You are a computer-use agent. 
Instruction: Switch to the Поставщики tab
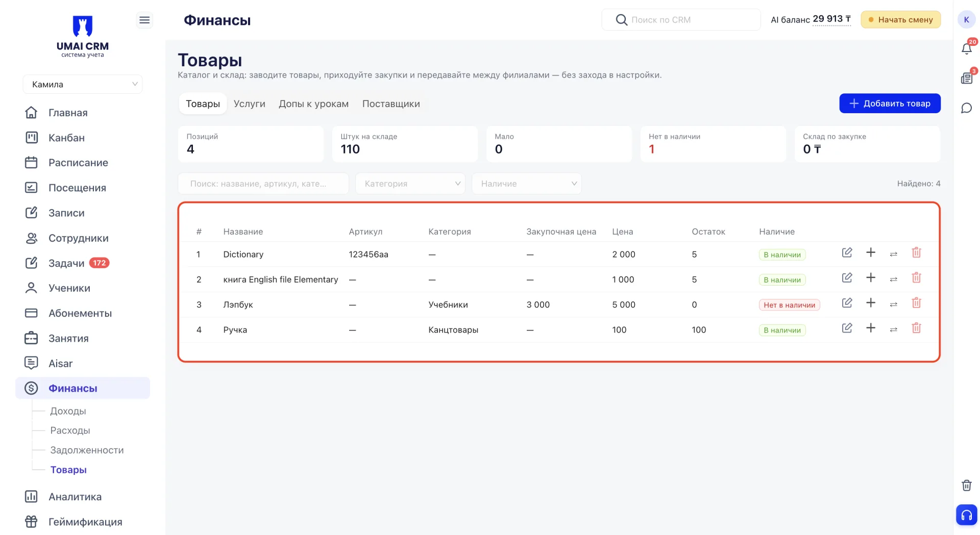pos(391,104)
